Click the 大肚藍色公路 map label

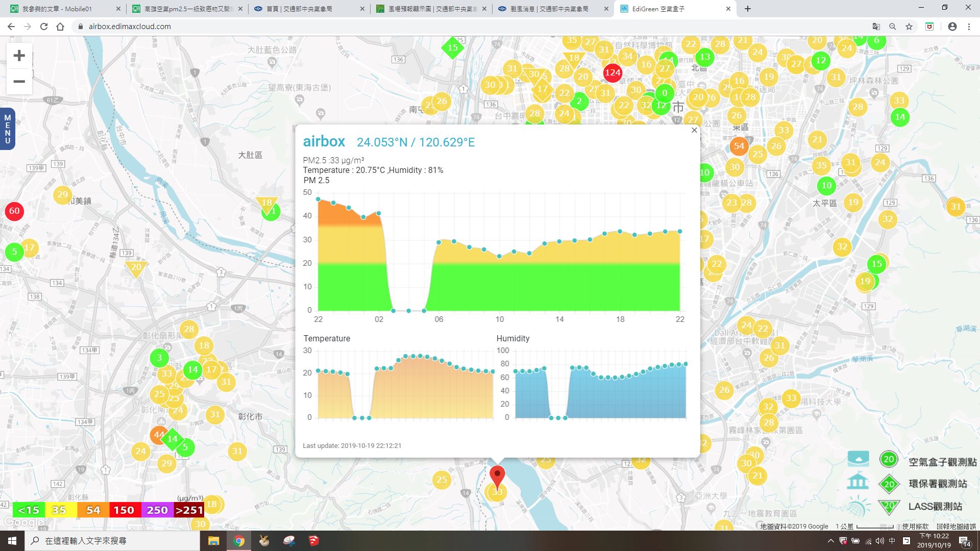(272, 49)
